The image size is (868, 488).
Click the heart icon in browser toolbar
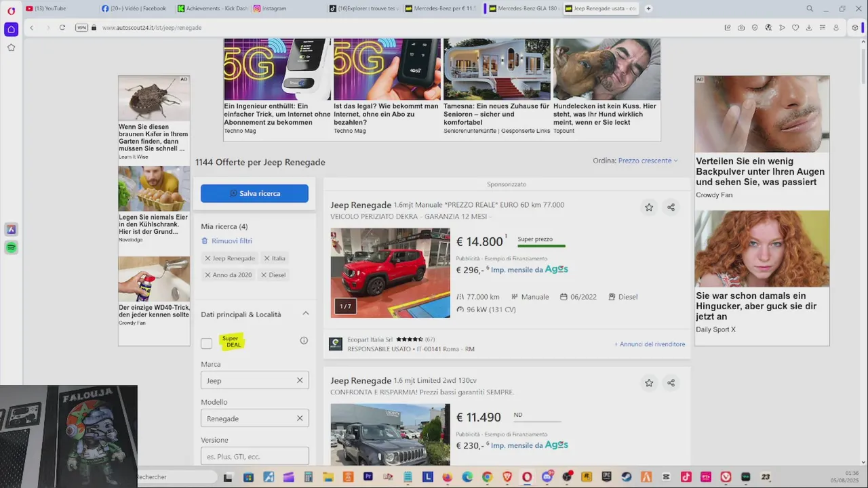[795, 28]
